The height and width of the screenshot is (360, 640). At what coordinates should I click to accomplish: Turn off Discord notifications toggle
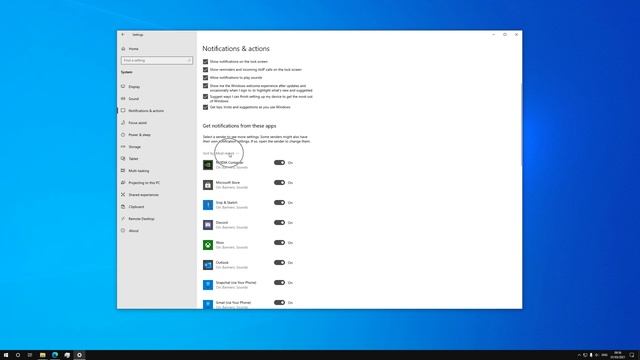coord(279,222)
